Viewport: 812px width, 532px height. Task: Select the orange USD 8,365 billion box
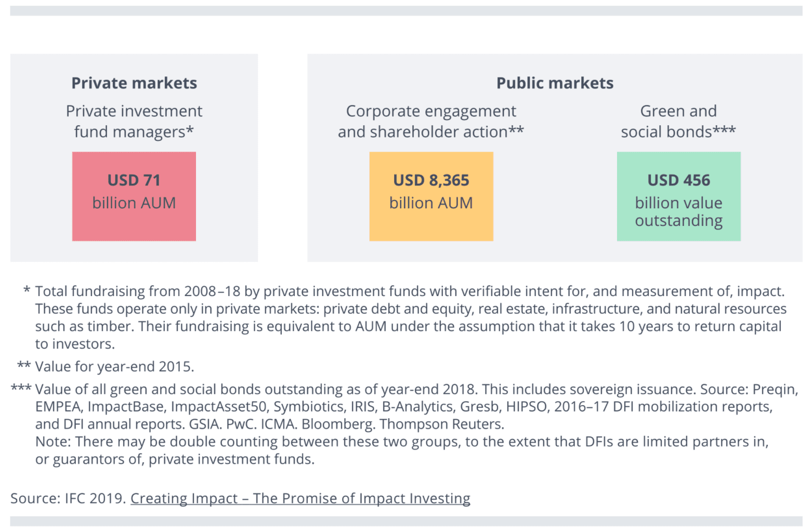pyautogui.click(x=431, y=196)
